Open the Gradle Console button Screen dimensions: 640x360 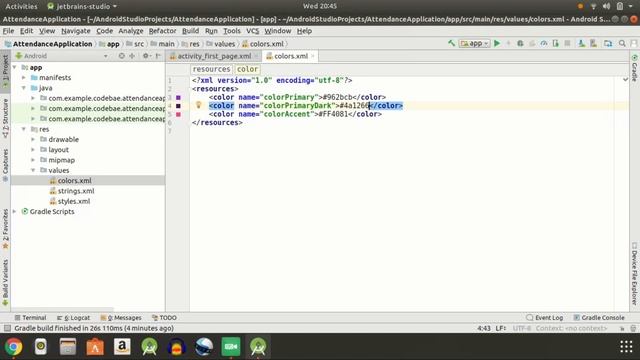(599, 318)
